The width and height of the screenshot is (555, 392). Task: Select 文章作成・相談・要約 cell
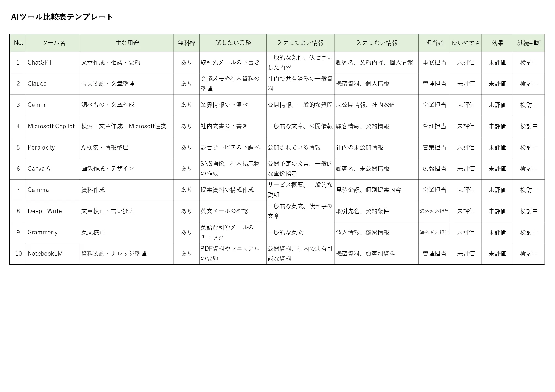pos(127,63)
